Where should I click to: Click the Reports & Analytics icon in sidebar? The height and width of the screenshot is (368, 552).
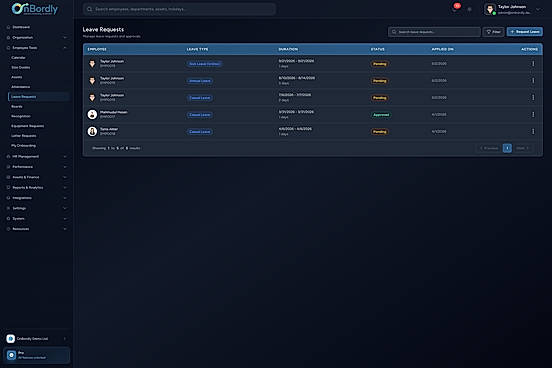(8, 187)
